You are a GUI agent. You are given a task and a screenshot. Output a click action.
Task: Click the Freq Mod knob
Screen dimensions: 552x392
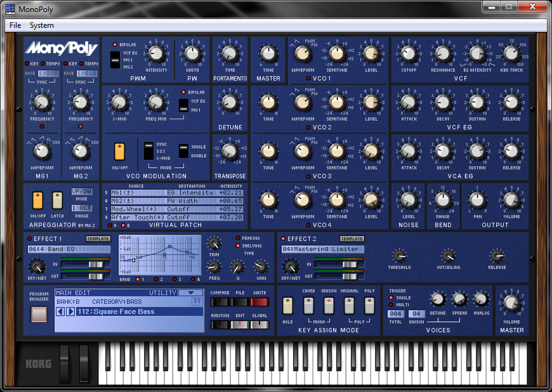coord(156,103)
